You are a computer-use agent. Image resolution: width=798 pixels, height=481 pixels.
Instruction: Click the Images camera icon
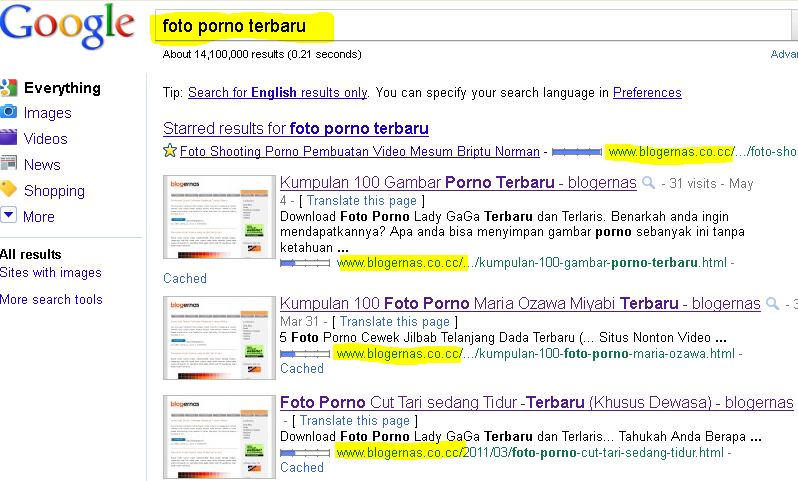pos(9,111)
